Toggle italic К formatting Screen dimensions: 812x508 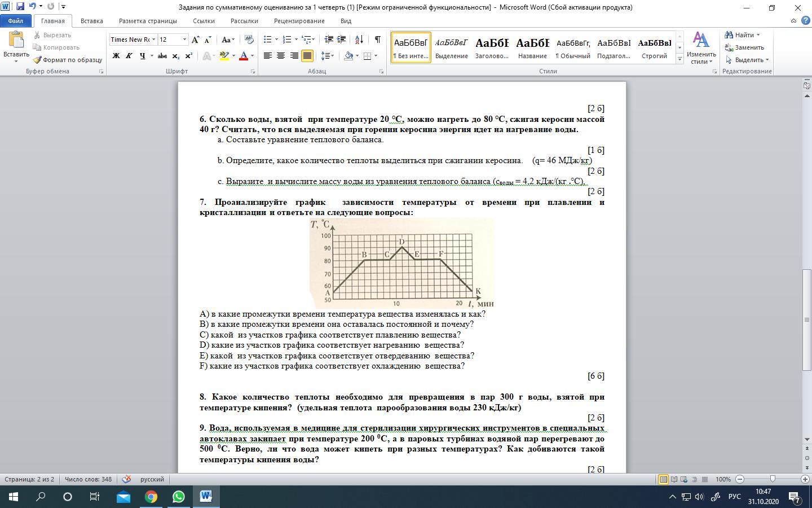click(x=129, y=56)
